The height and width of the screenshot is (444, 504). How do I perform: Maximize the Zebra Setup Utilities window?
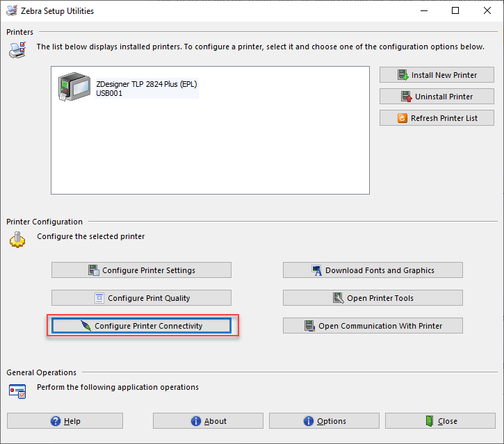click(455, 10)
